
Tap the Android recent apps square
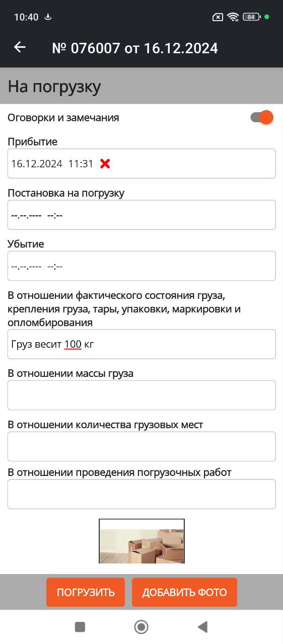80,626
